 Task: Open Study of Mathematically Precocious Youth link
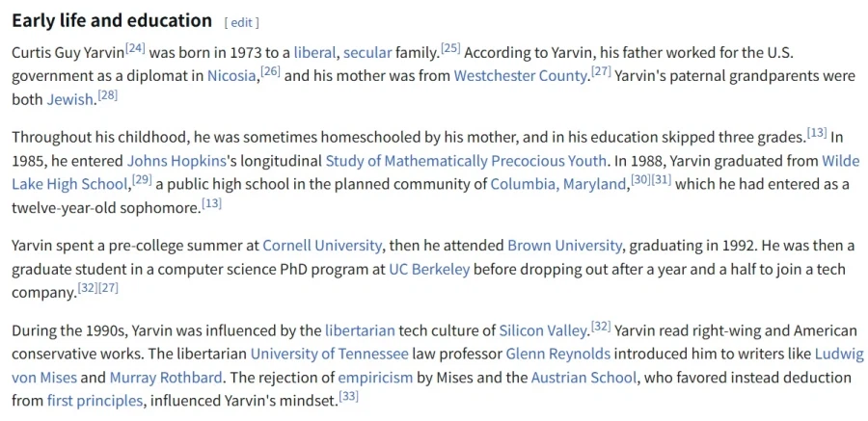466,160
